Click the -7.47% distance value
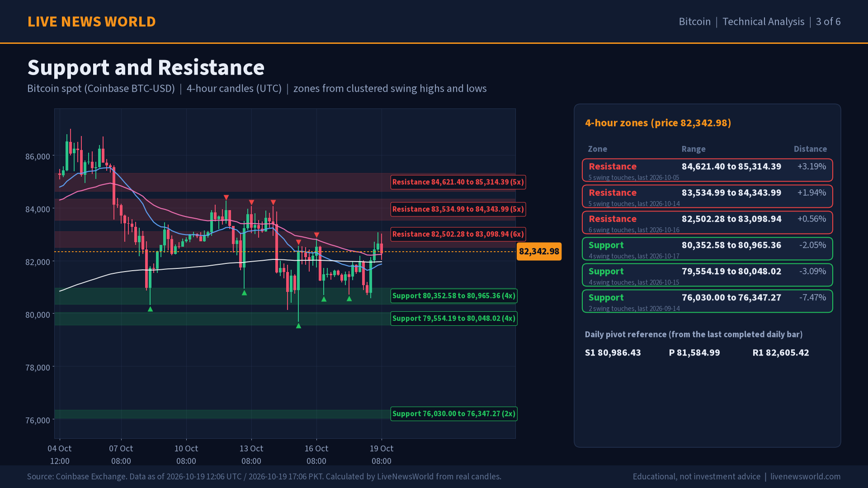 point(812,297)
